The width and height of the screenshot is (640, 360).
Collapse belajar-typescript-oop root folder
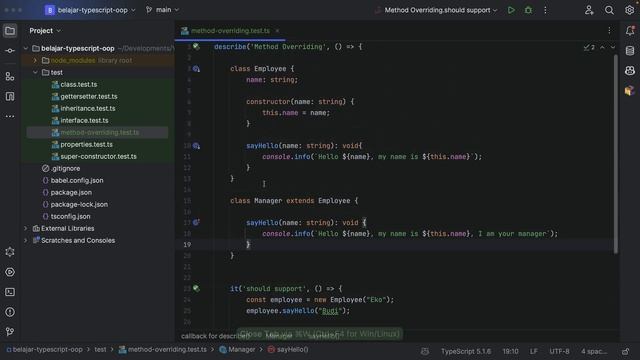26,49
